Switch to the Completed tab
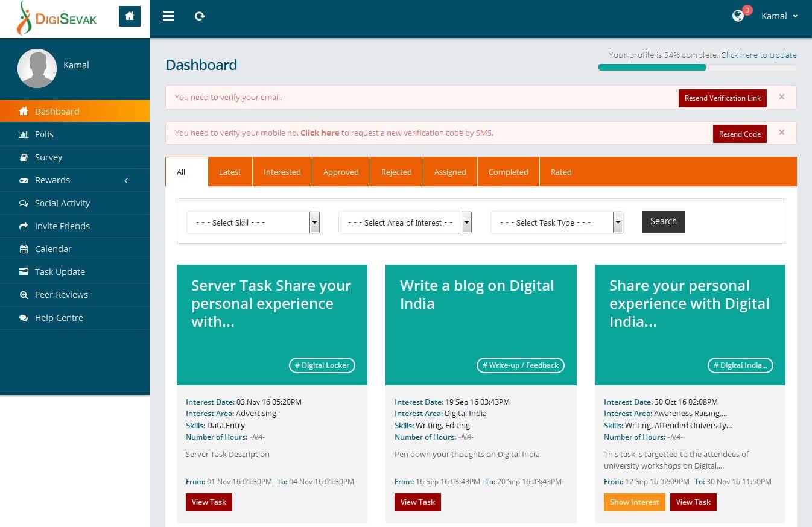Viewport: 812px width, 527px height. pyautogui.click(x=508, y=172)
